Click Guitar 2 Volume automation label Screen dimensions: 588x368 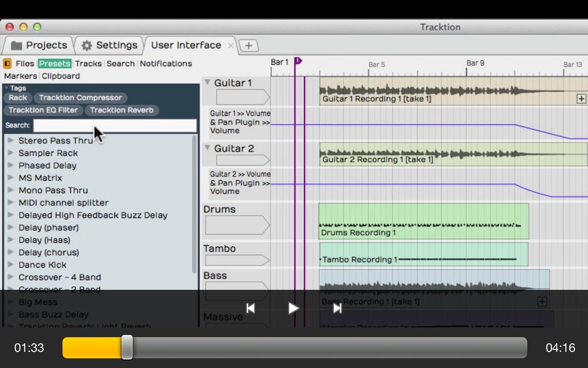click(x=240, y=183)
